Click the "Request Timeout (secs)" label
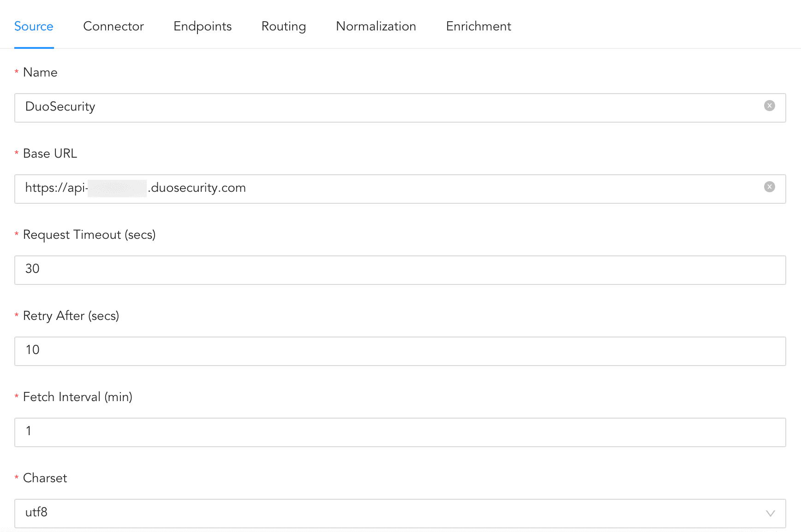This screenshot has width=801, height=532. click(89, 235)
